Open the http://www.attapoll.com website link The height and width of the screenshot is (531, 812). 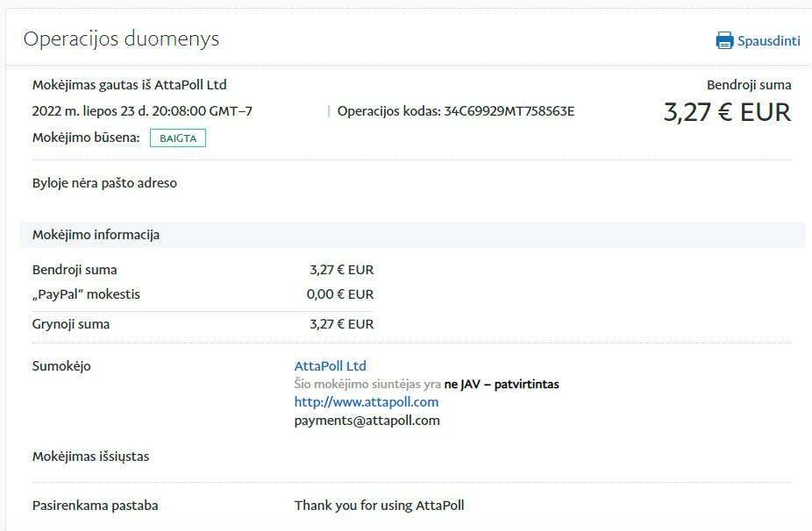[x=367, y=402]
